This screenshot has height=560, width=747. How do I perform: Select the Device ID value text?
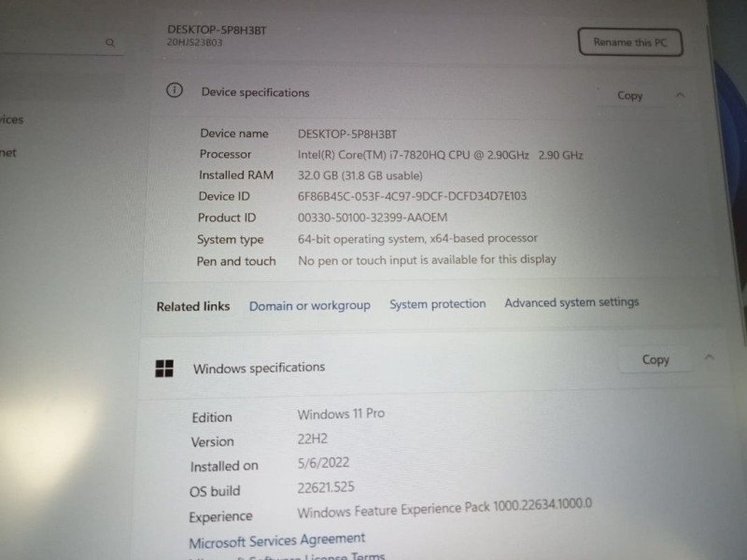(412, 196)
